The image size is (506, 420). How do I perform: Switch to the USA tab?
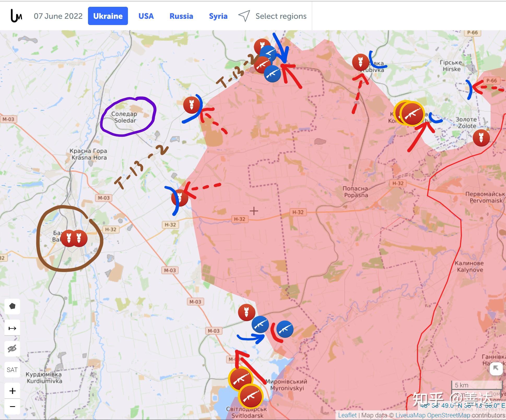tap(146, 16)
